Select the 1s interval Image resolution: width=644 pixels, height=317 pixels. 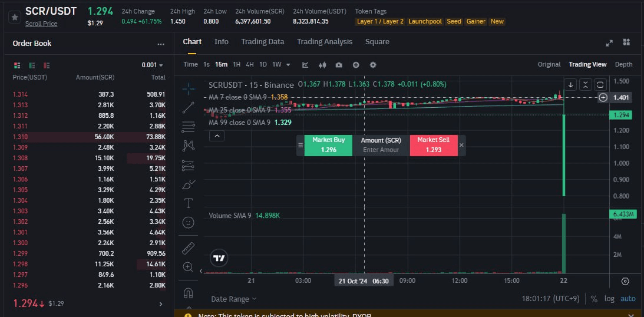pyautogui.click(x=207, y=64)
